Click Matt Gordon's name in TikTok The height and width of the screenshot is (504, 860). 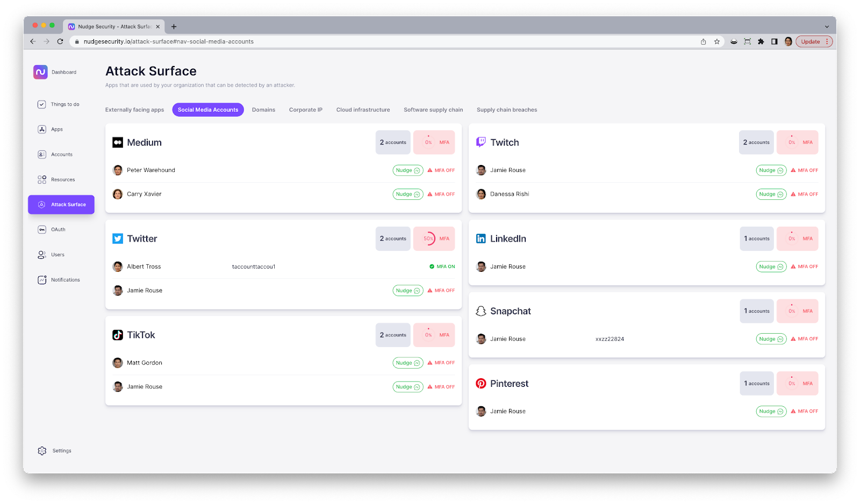(x=145, y=363)
